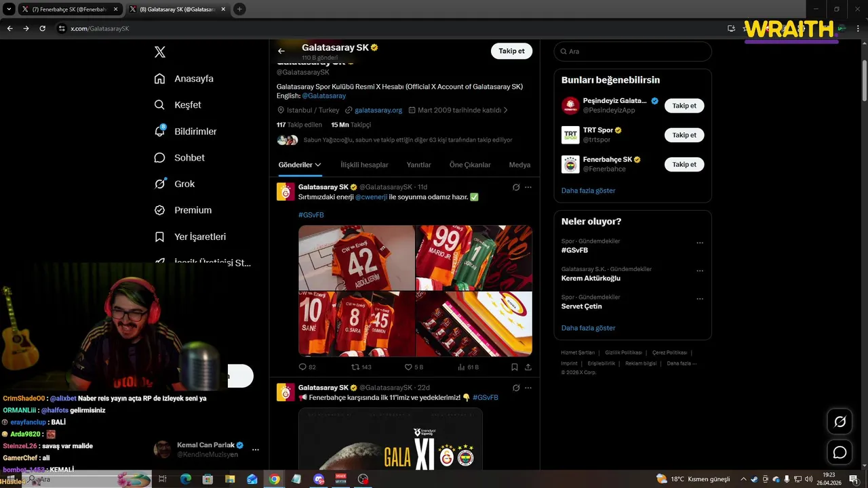Open the floating Grok button
This screenshot has width=868, height=488.
click(840, 422)
